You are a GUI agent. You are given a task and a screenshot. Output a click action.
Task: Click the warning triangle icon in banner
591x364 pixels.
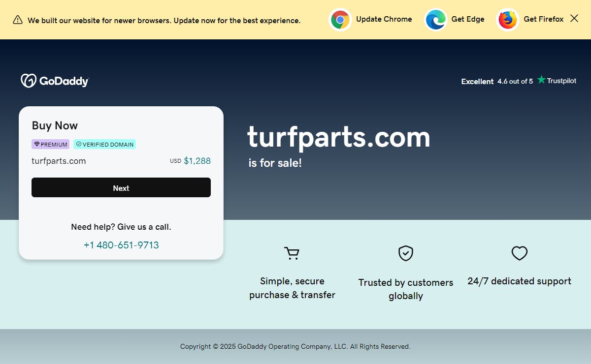(18, 20)
